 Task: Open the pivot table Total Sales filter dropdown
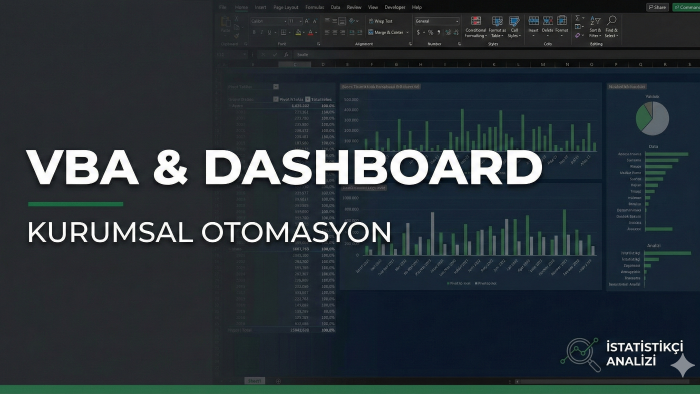308,99
